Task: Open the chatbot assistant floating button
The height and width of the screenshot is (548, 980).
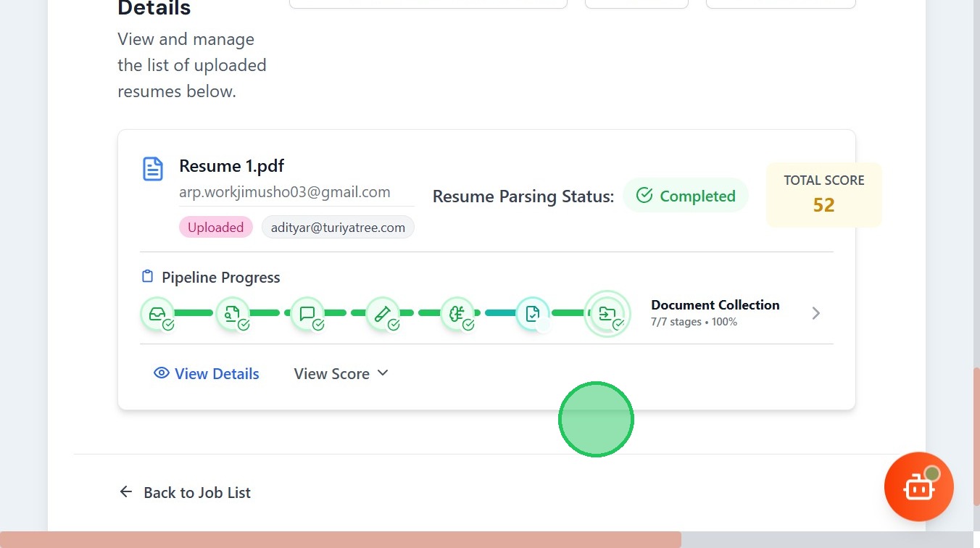Action: (x=918, y=487)
